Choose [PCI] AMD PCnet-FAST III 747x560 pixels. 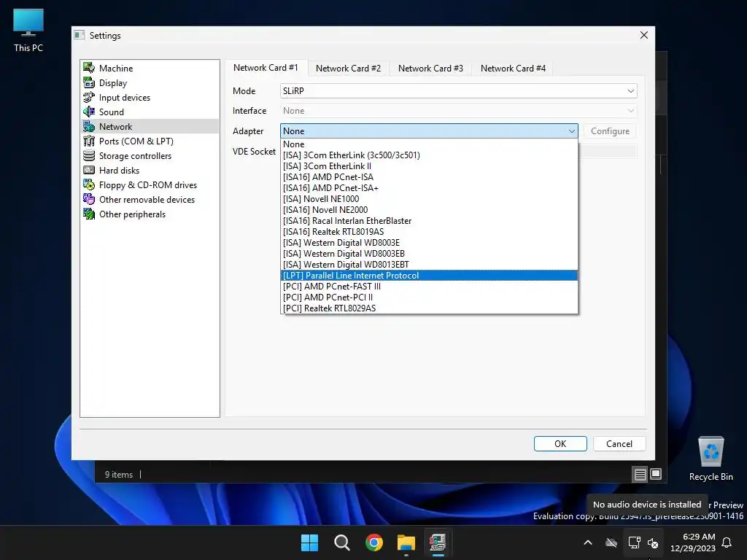pyautogui.click(x=429, y=286)
